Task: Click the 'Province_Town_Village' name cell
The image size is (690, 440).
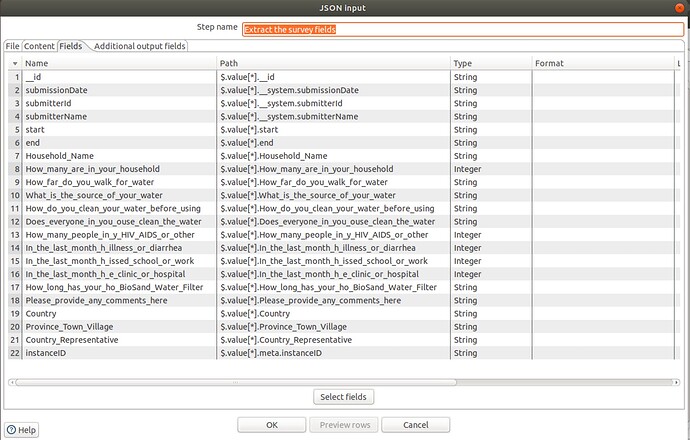Action: click(119, 327)
